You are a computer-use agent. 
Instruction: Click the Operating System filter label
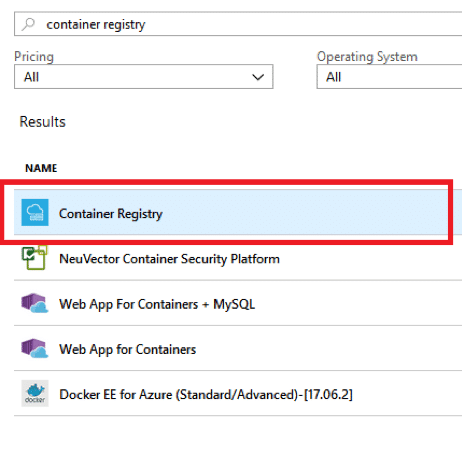coord(367,56)
